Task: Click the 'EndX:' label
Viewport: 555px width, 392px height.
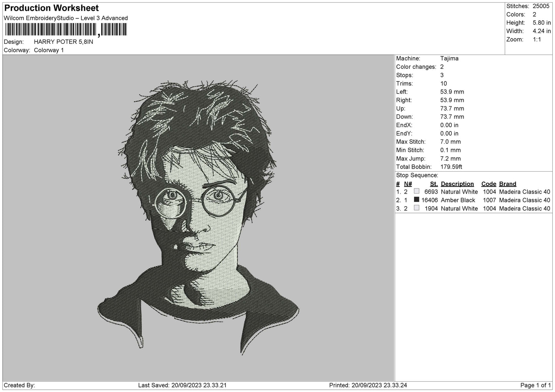Action: (x=404, y=125)
